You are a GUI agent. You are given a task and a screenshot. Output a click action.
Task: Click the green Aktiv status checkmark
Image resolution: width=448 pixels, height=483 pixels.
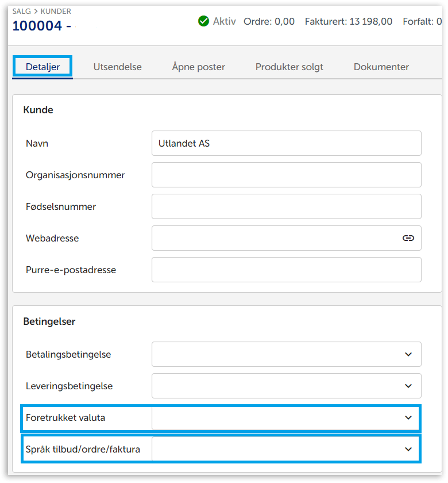pyautogui.click(x=203, y=21)
